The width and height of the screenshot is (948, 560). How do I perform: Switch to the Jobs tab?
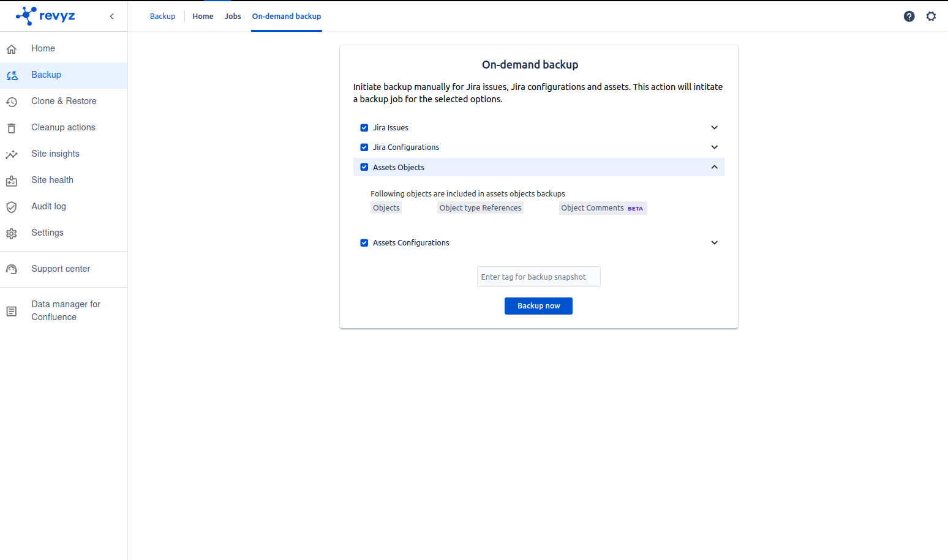coord(233,17)
